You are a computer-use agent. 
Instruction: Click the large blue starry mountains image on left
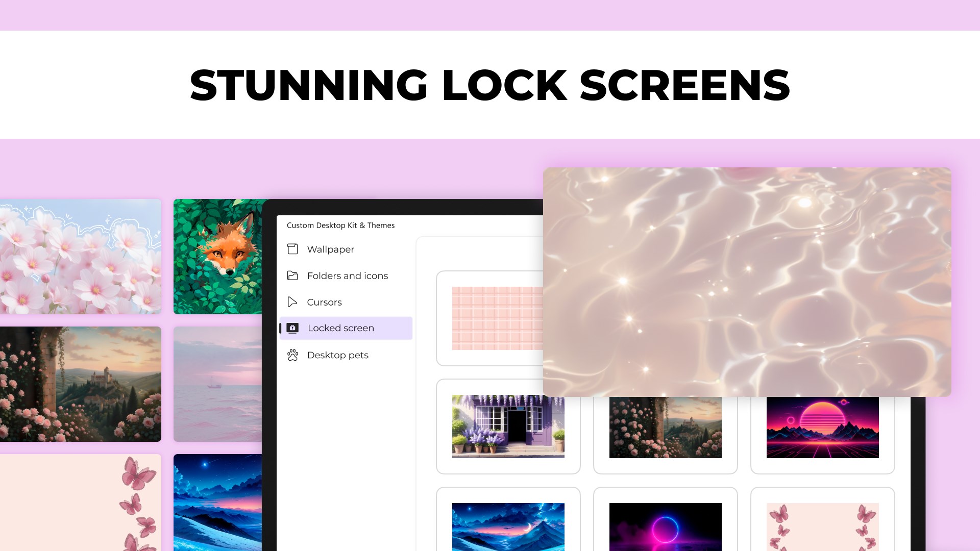(218, 503)
